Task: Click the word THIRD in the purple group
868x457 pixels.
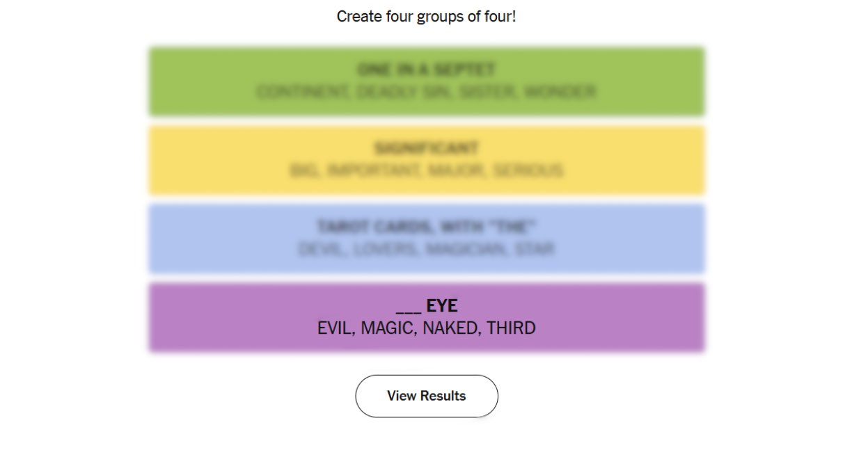Action: coord(512,328)
